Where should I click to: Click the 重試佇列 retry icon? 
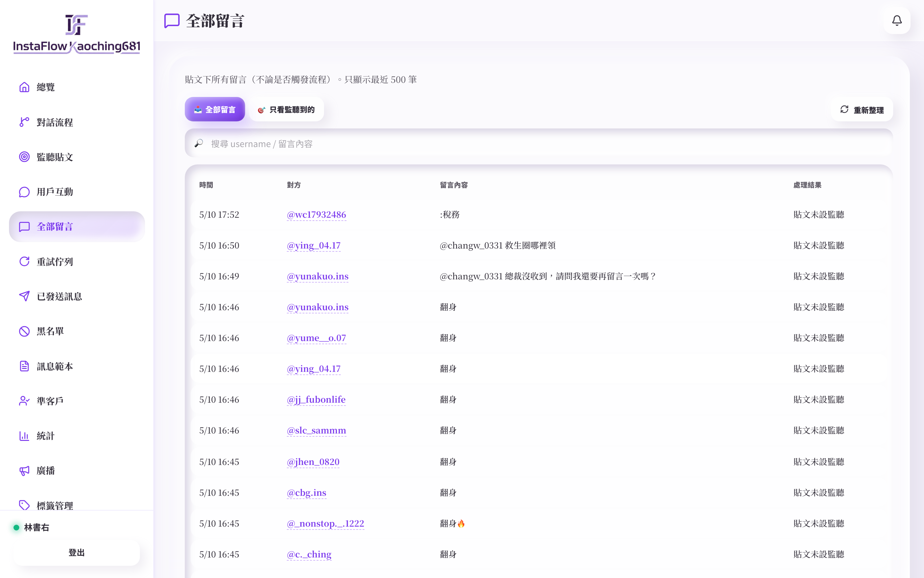coord(24,261)
